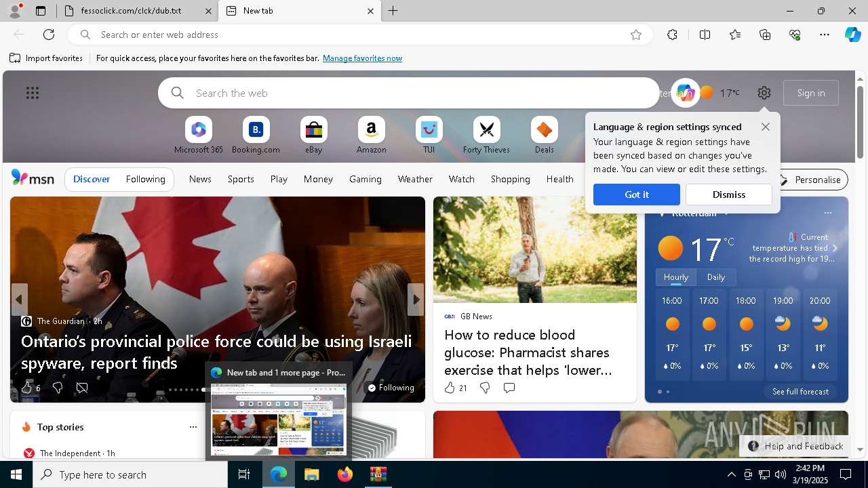Open the Copilot sidebar icon
The width and height of the screenshot is (868, 488).
tap(852, 35)
